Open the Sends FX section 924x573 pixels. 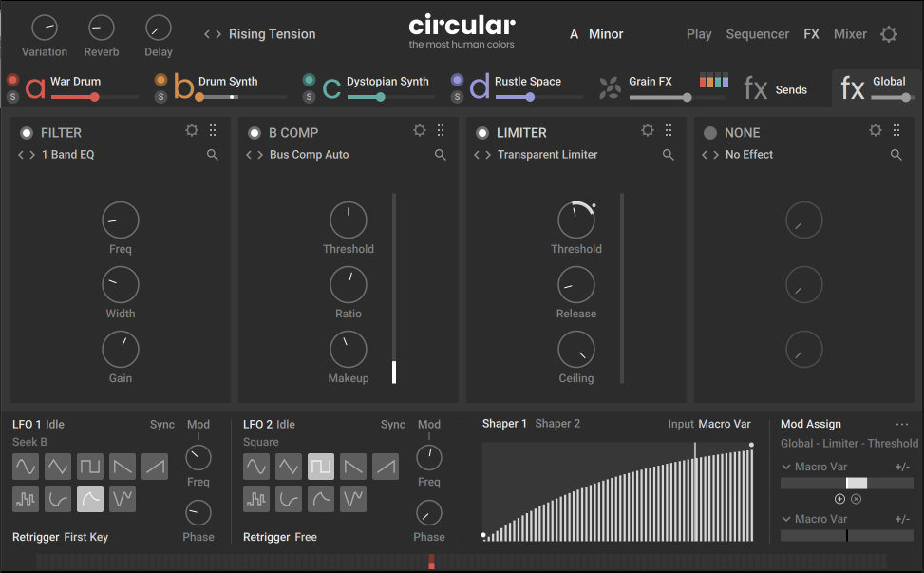coord(790,88)
